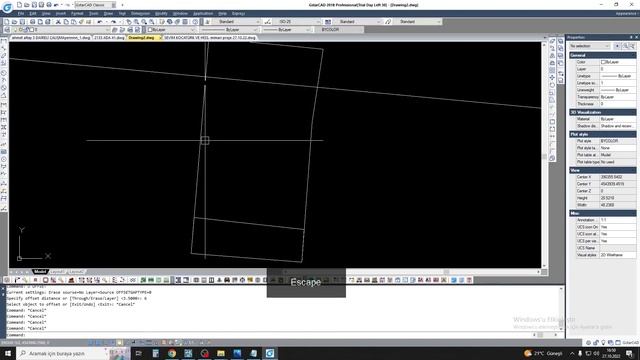Switch to the Layout1 tab
Viewport: 640px width, 360px height.
point(57,272)
